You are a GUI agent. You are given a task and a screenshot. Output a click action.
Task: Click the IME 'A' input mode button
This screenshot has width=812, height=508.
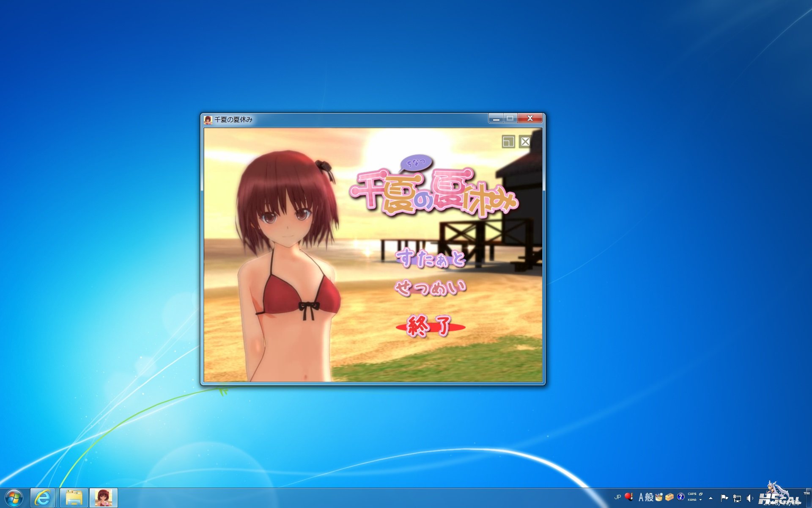(641, 497)
